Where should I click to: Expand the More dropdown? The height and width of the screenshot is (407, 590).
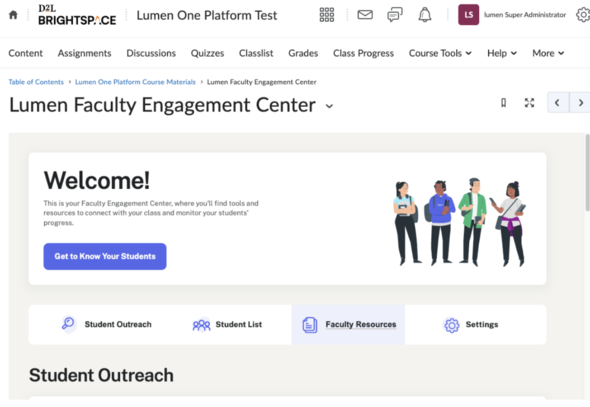tap(548, 53)
